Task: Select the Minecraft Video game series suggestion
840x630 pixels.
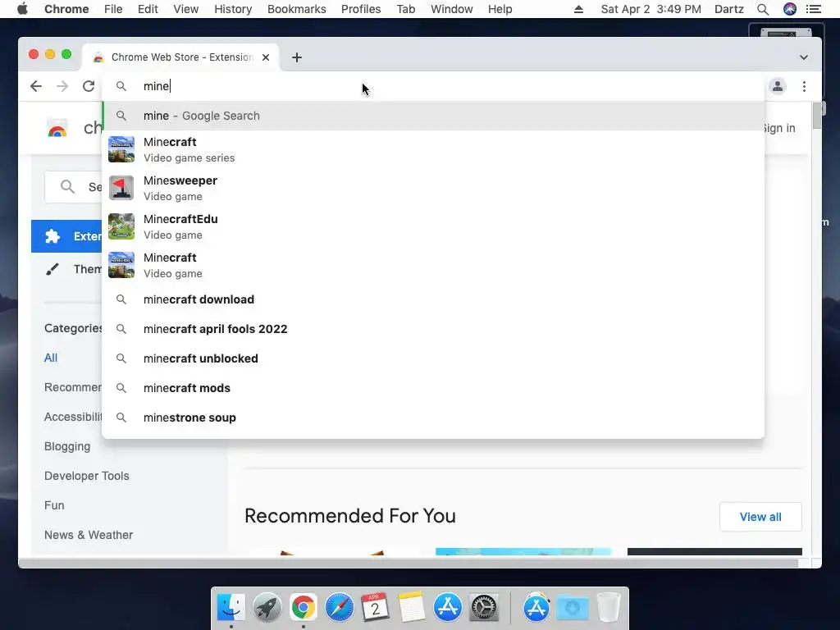Action: [433, 149]
